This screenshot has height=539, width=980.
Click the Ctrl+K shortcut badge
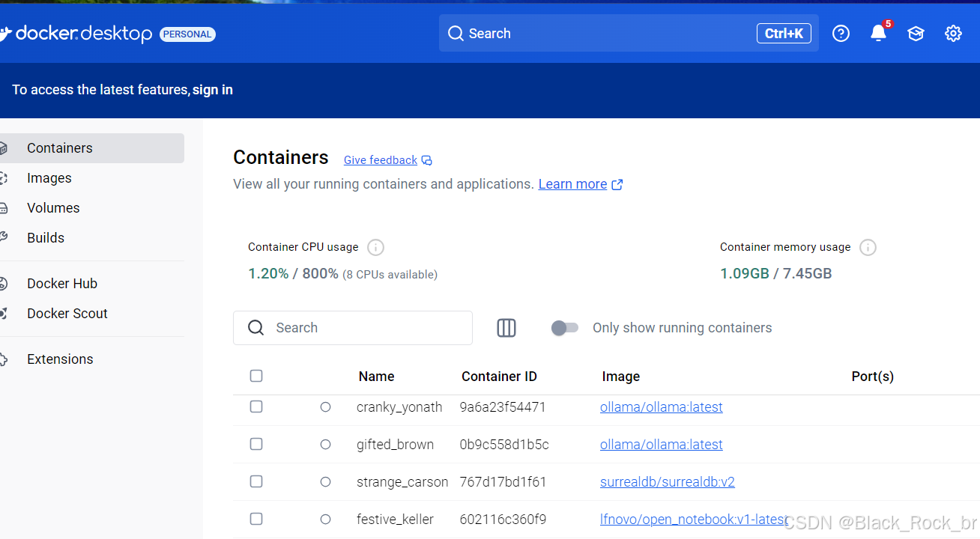(784, 34)
